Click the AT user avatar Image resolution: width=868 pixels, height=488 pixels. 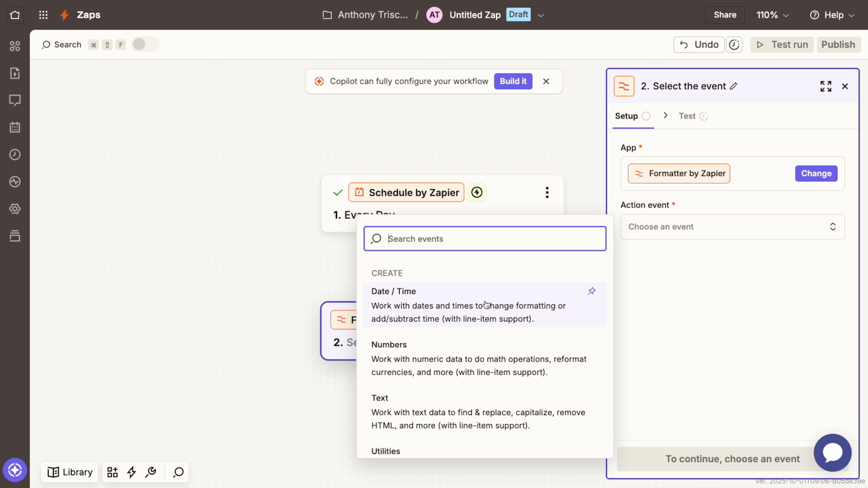[434, 15]
